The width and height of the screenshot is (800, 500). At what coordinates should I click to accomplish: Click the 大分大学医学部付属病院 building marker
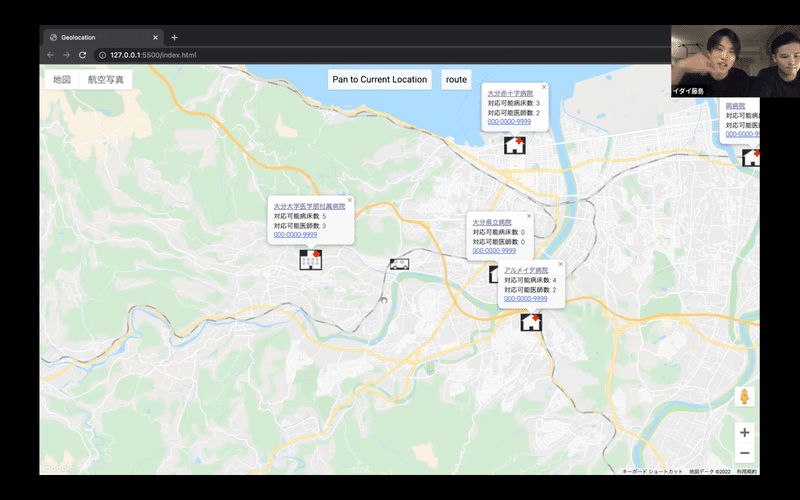point(311,259)
